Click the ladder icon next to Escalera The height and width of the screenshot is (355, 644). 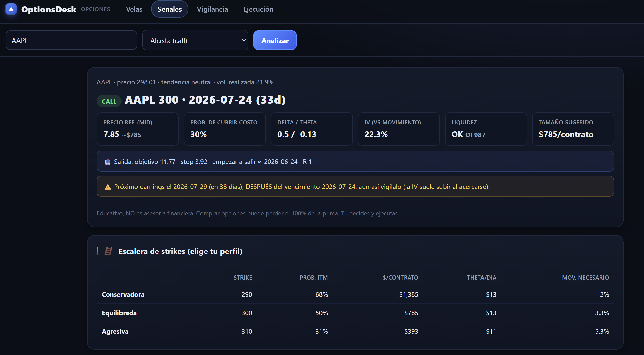coord(108,251)
